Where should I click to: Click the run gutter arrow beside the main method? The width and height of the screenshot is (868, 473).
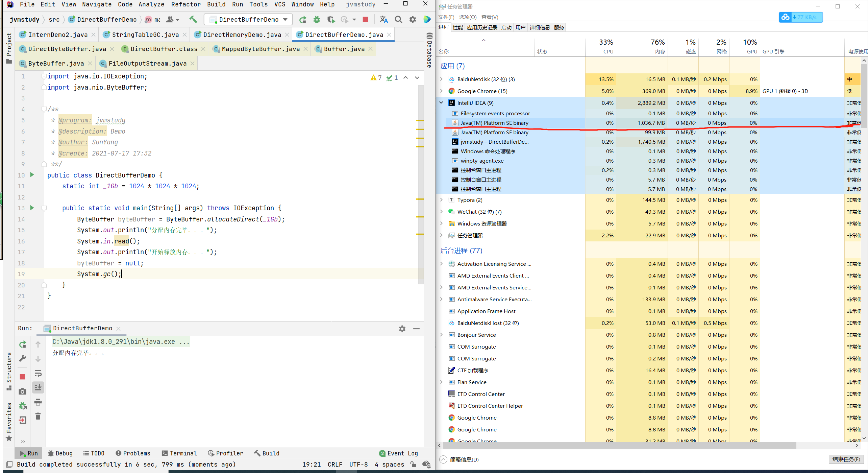pyautogui.click(x=32, y=208)
